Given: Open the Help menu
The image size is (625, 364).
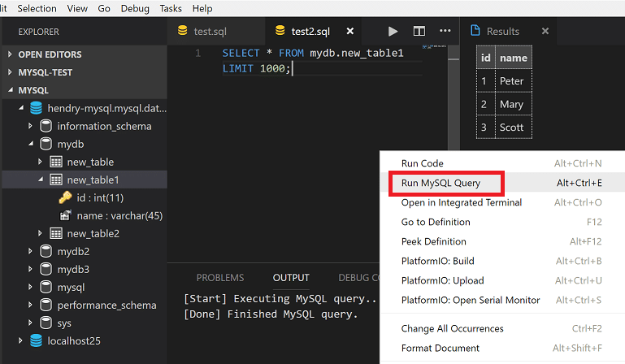Looking at the screenshot, I should tap(202, 8).
